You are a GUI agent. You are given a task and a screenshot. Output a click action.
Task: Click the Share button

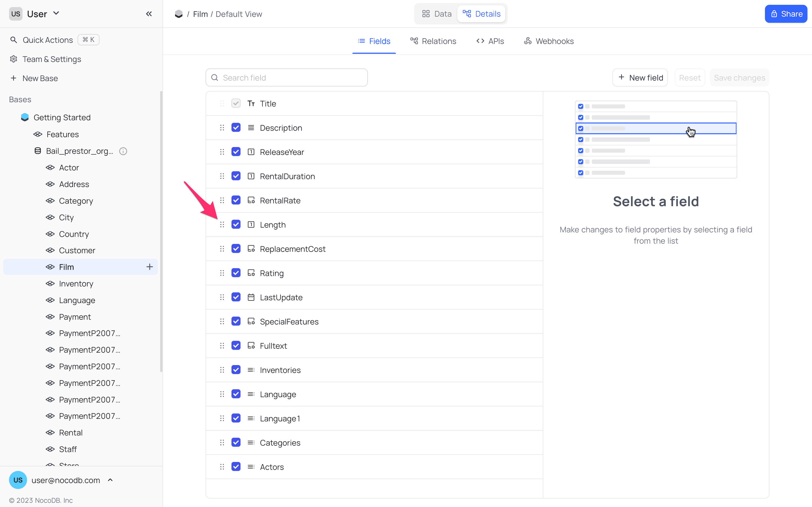click(786, 14)
